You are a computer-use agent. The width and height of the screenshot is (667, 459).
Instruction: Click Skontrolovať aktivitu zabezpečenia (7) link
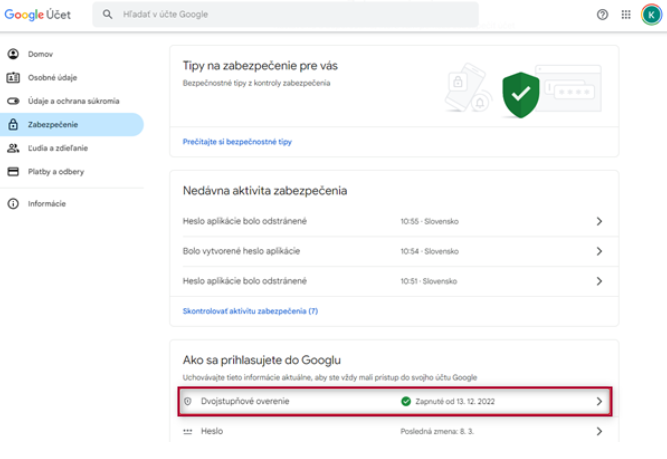pyautogui.click(x=250, y=311)
